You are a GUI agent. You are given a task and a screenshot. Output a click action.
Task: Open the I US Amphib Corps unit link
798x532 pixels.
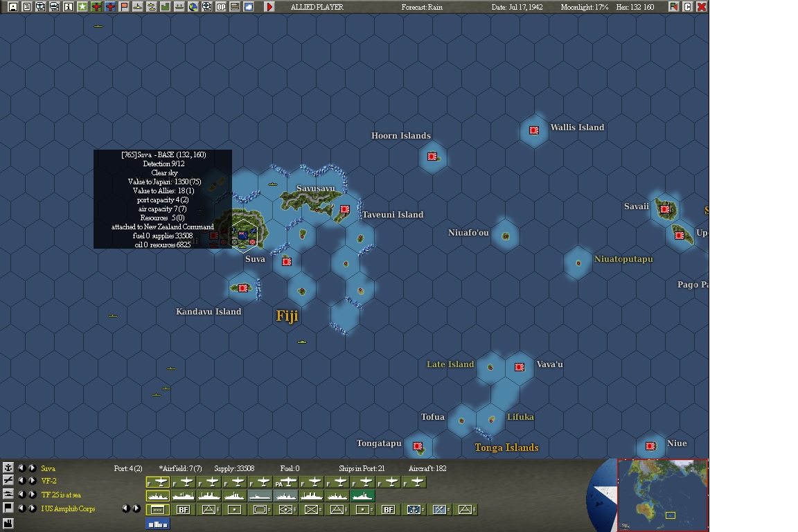tap(68, 508)
